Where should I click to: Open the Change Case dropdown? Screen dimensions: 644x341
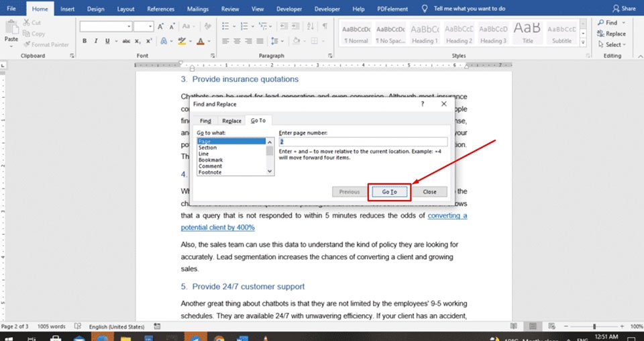click(x=189, y=27)
